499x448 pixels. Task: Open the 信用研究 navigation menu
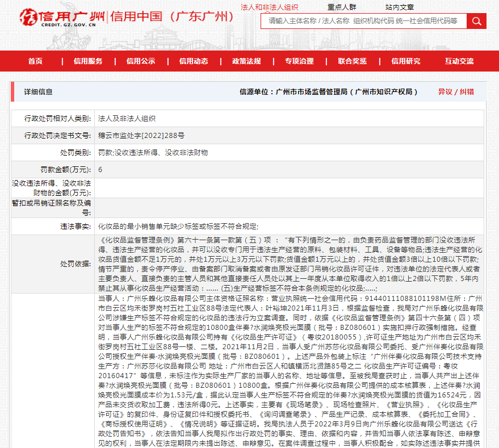[x=406, y=61]
